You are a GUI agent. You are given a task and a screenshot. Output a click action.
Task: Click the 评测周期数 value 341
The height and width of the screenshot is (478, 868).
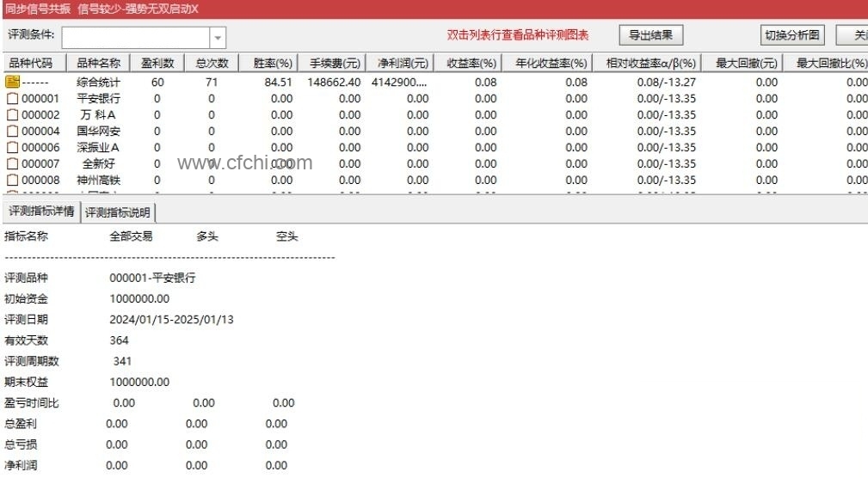point(122,361)
